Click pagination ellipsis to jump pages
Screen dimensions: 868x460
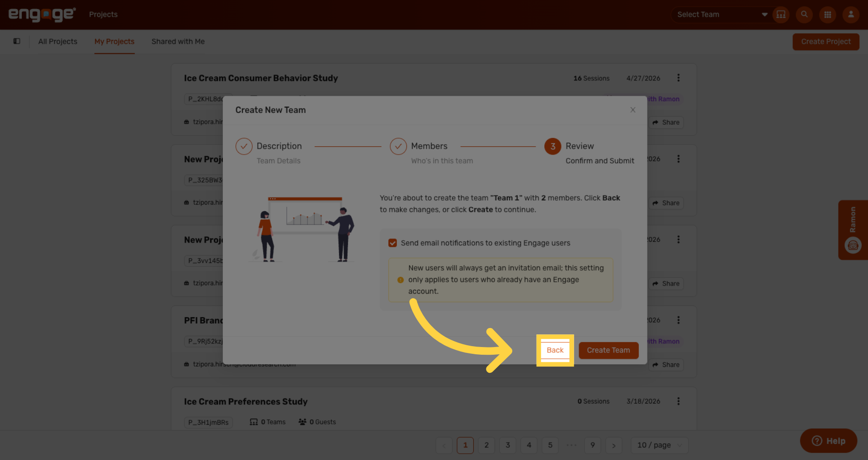point(571,446)
